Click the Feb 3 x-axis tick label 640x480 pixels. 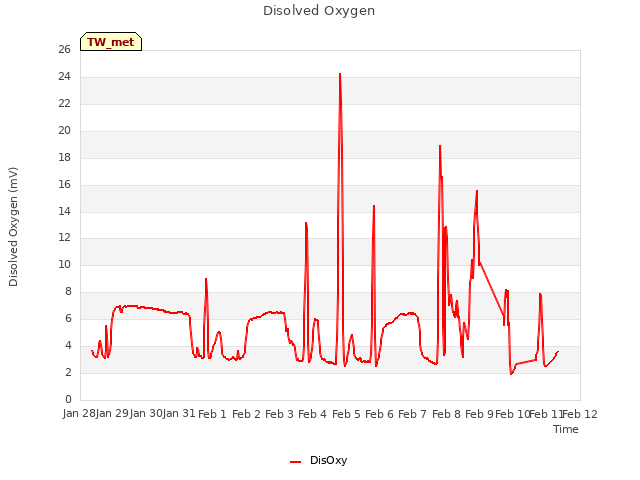click(x=279, y=414)
